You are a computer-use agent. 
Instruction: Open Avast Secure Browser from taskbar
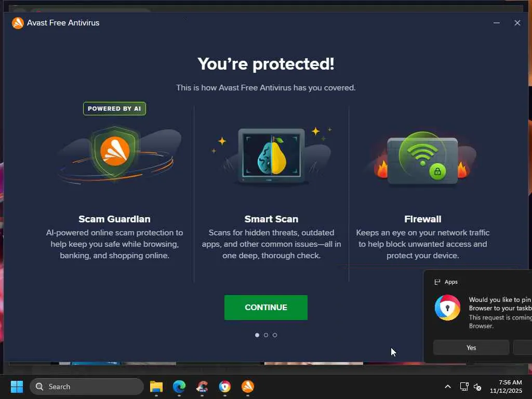point(225,387)
